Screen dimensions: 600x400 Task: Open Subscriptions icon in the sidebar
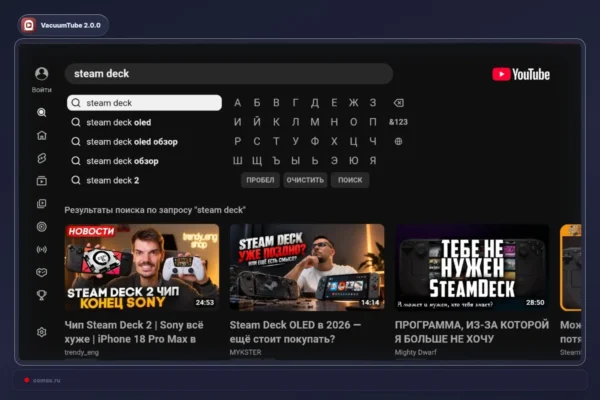point(42,181)
